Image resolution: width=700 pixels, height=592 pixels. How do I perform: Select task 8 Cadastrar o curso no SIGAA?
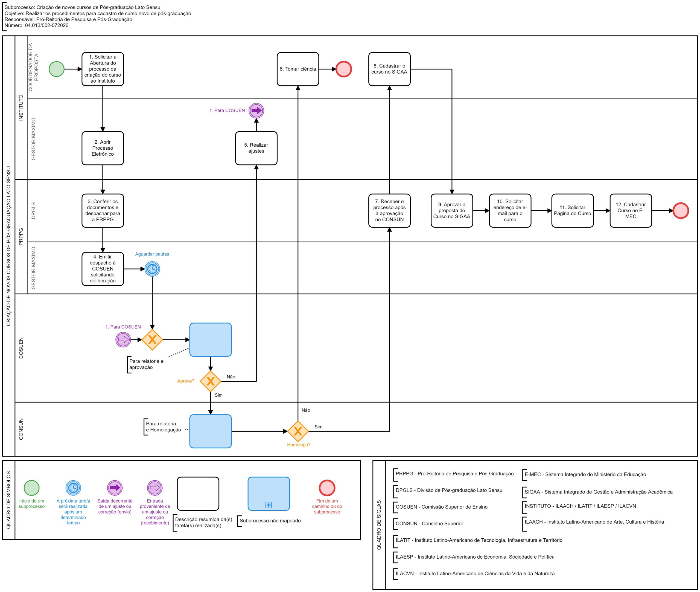click(x=389, y=69)
